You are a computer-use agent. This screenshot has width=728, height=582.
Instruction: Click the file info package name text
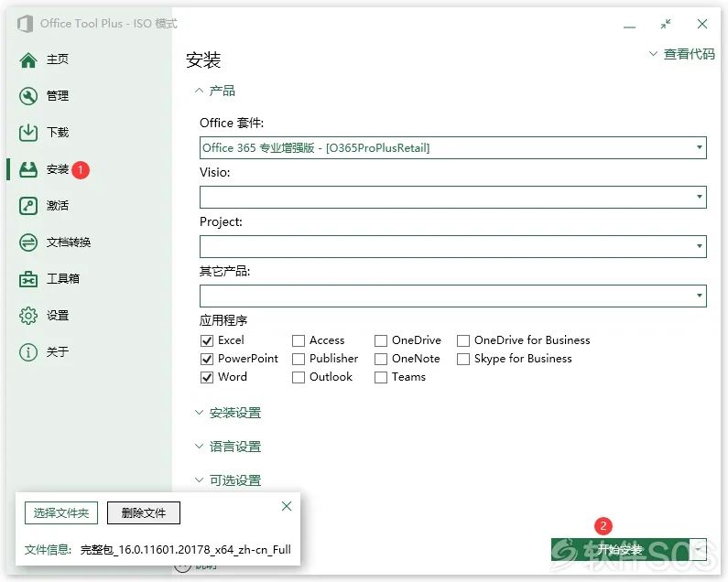click(x=186, y=550)
